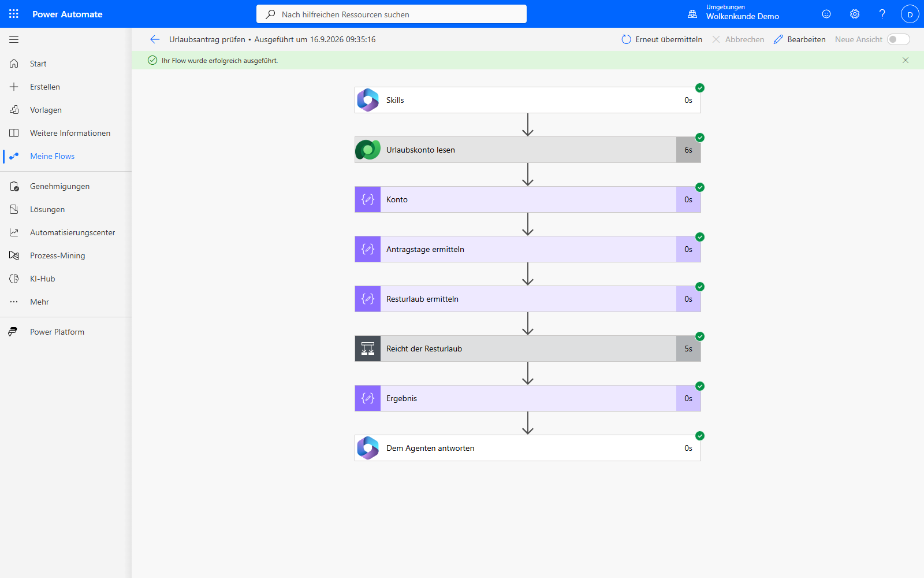Expand the Konto step
The width and height of the screenshot is (924, 578).
pyautogui.click(x=528, y=199)
